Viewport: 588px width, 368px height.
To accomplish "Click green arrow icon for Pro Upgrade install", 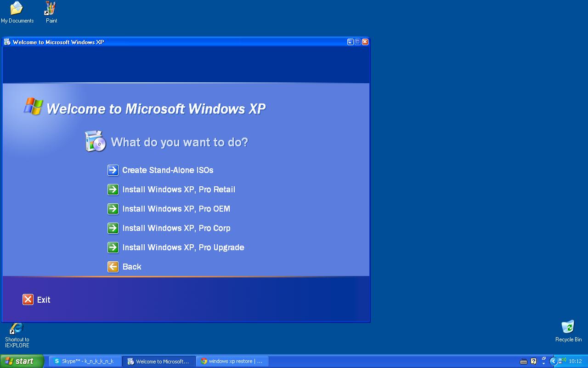I will (113, 247).
